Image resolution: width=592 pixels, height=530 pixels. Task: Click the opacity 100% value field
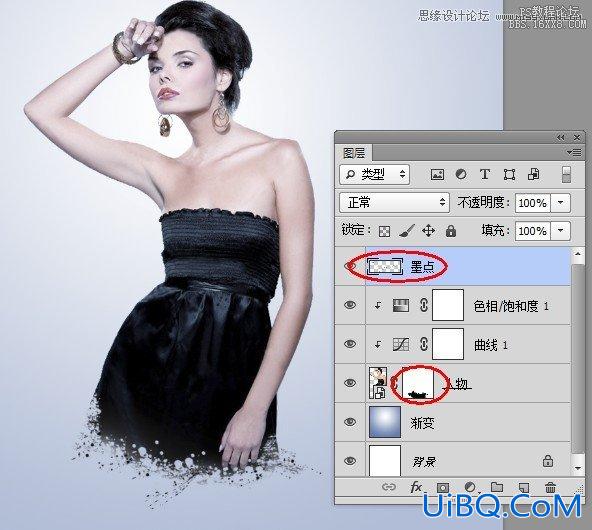(533, 203)
